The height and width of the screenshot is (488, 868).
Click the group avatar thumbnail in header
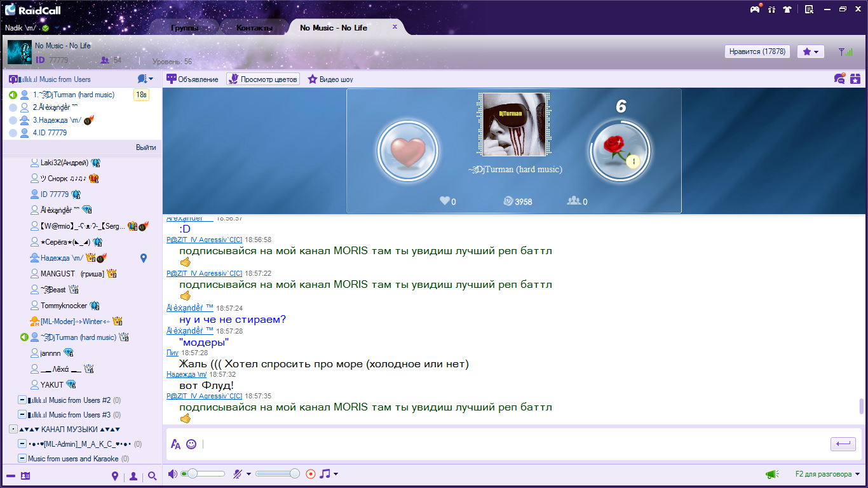[x=19, y=52]
